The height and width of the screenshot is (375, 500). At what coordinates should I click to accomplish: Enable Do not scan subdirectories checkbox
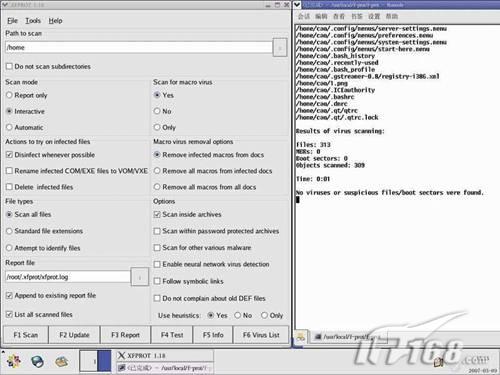coord(9,66)
